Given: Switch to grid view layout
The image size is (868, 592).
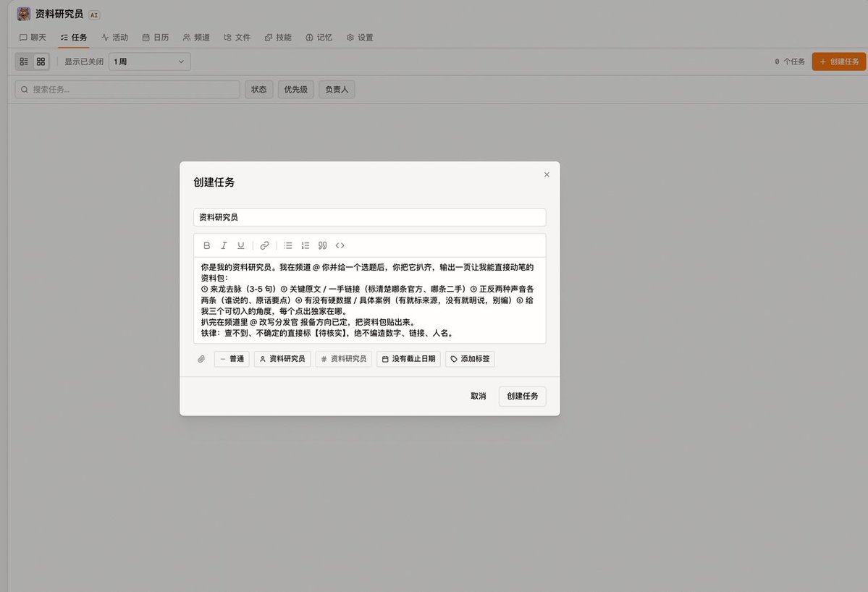Looking at the screenshot, I should pyautogui.click(x=41, y=62).
